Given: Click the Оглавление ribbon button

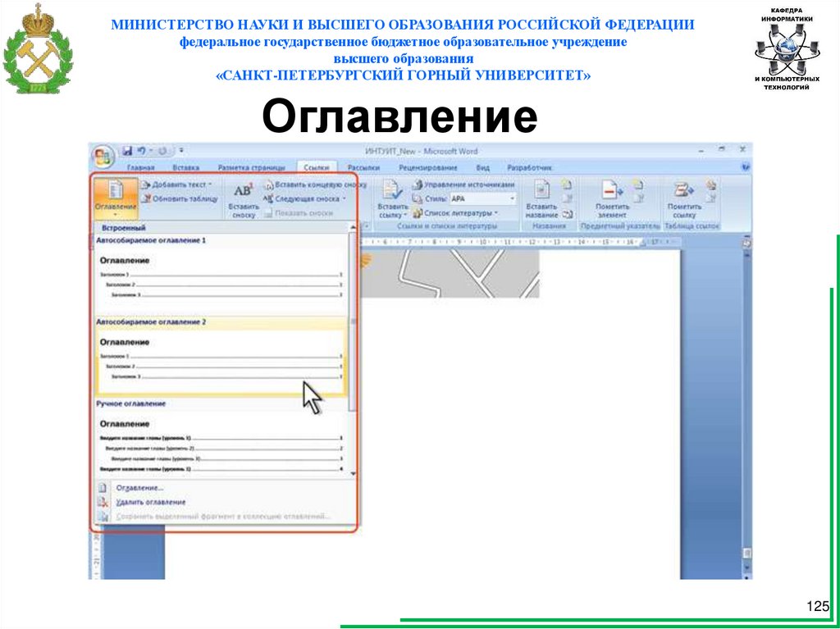Looking at the screenshot, I should tap(116, 198).
